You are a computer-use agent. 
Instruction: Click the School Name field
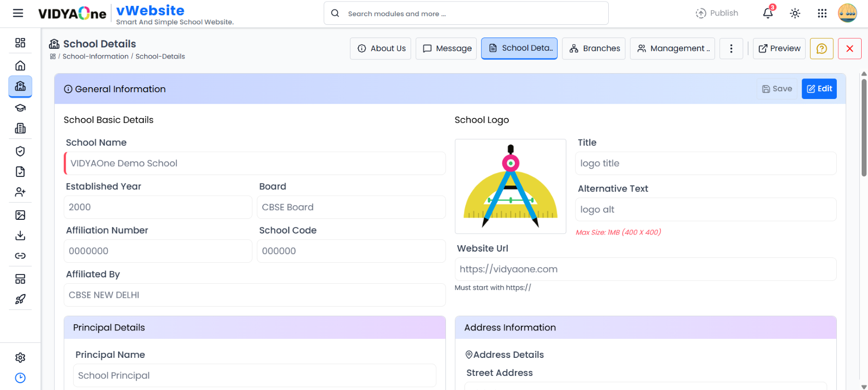pos(255,163)
